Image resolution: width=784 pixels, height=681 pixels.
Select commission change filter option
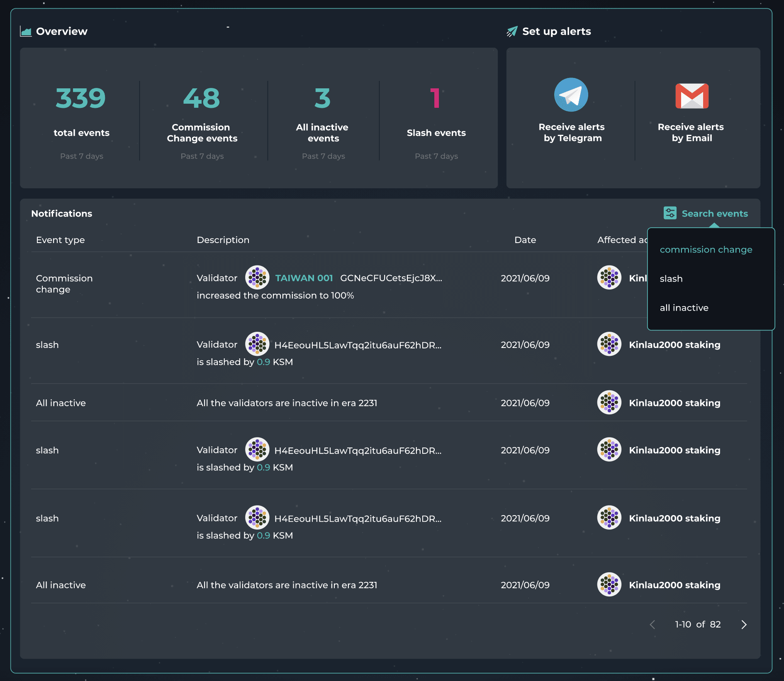point(706,250)
